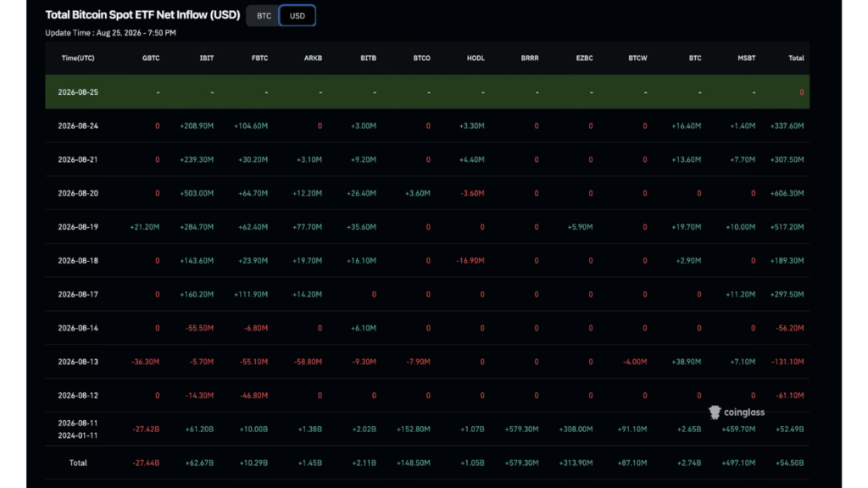The image size is (868, 488).
Task: Click the +61.20B IBIT value
Action: point(199,430)
